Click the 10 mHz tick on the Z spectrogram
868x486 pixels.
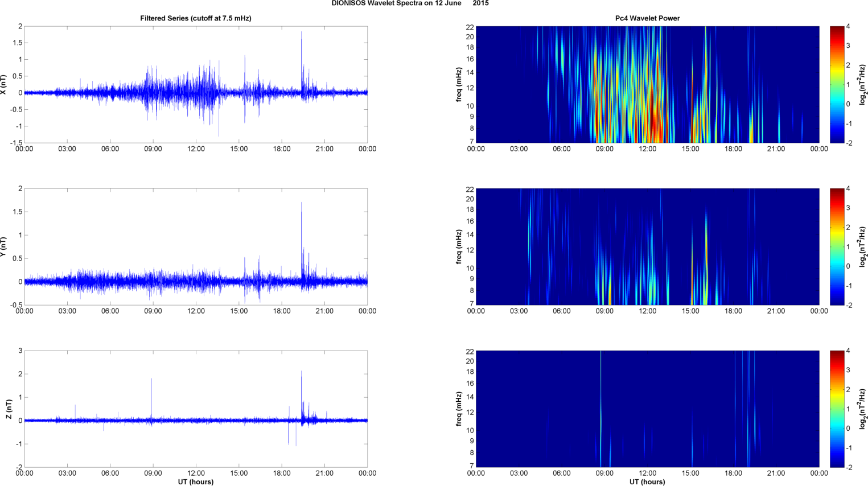click(x=470, y=431)
